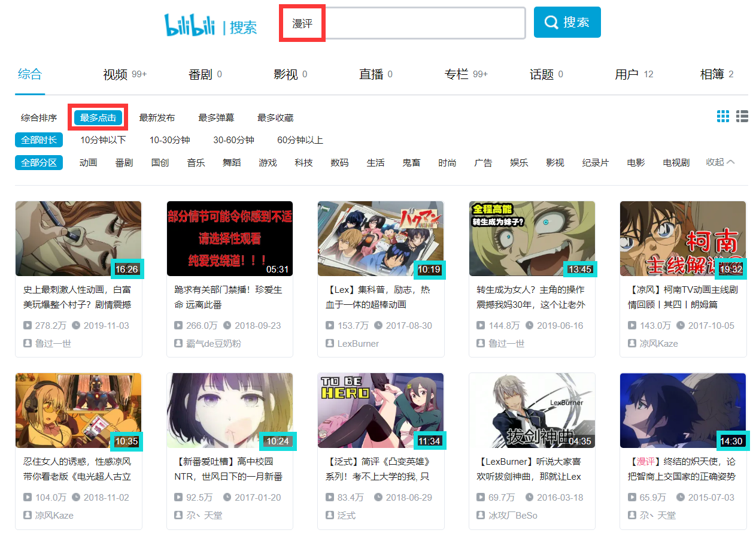The image size is (756, 539).
Task: Open the 柯南主线解读 video thumbnail
Action: (683, 238)
